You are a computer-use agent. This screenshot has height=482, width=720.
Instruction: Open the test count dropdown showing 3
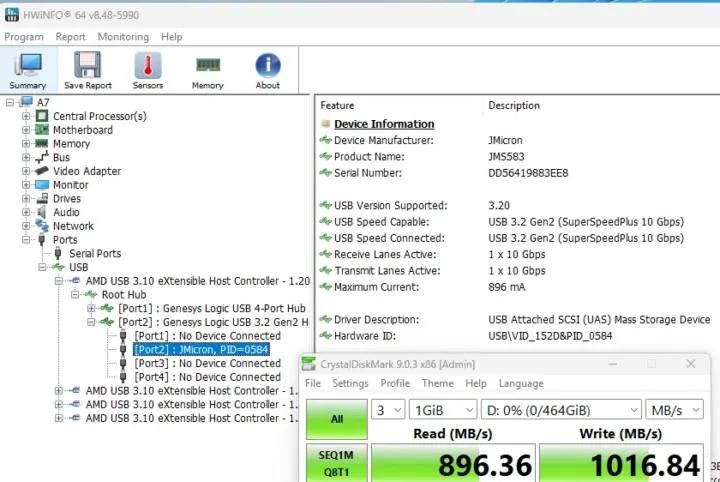point(388,409)
